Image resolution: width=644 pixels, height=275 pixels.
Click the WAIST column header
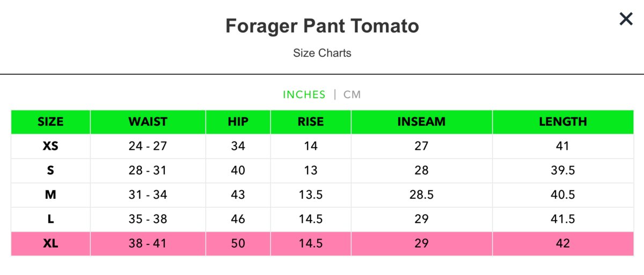click(x=148, y=122)
